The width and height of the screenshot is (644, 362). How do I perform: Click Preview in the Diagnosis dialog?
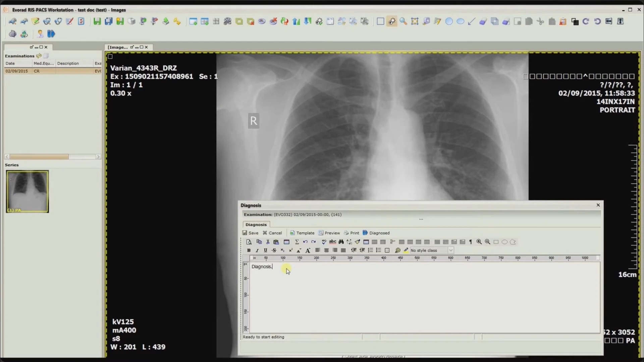[329, 233]
